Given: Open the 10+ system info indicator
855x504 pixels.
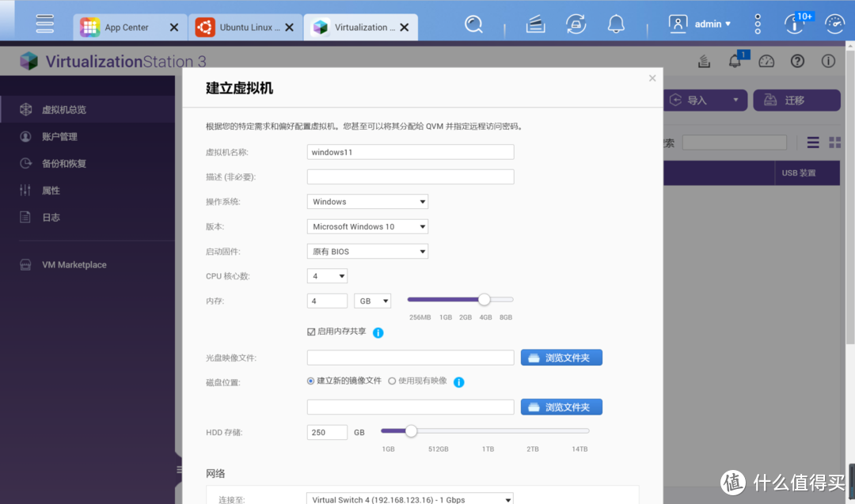Looking at the screenshot, I should click(x=797, y=24).
